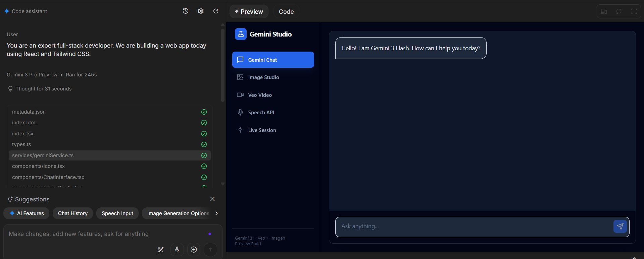Click the reset conversation refresh icon
This screenshot has height=259, width=644.
click(216, 11)
